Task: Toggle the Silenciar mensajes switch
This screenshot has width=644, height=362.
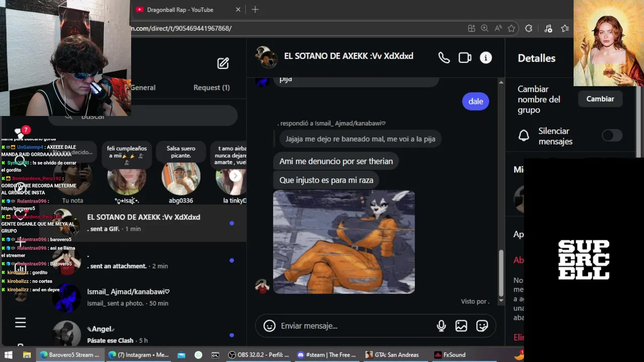Action: tap(612, 136)
